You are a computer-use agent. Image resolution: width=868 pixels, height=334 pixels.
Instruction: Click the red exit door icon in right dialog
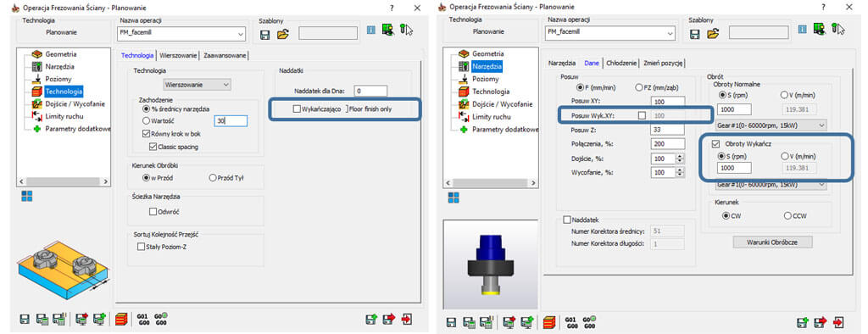coord(838,322)
